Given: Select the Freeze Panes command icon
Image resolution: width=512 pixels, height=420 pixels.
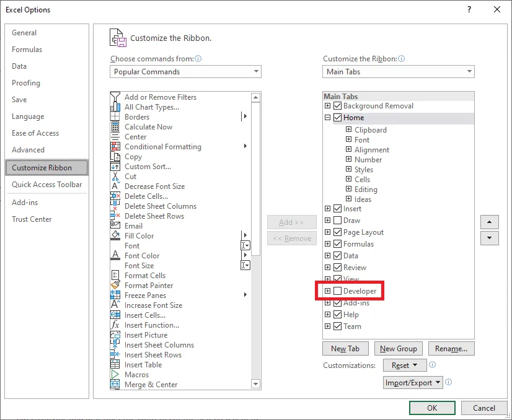Looking at the screenshot, I should tap(116, 295).
